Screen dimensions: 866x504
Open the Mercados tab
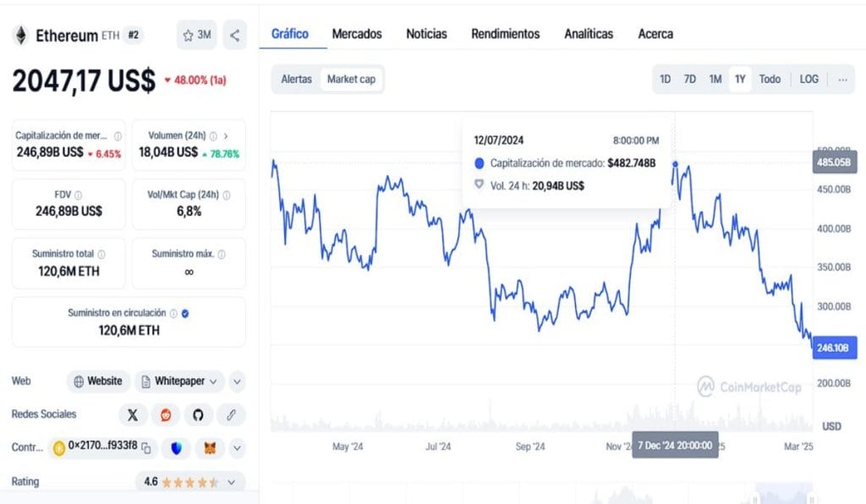pos(357,34)
